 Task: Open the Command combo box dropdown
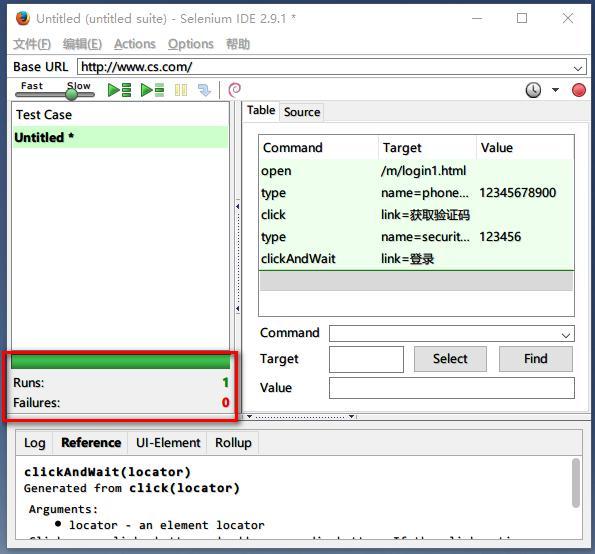tap(566, 335)
